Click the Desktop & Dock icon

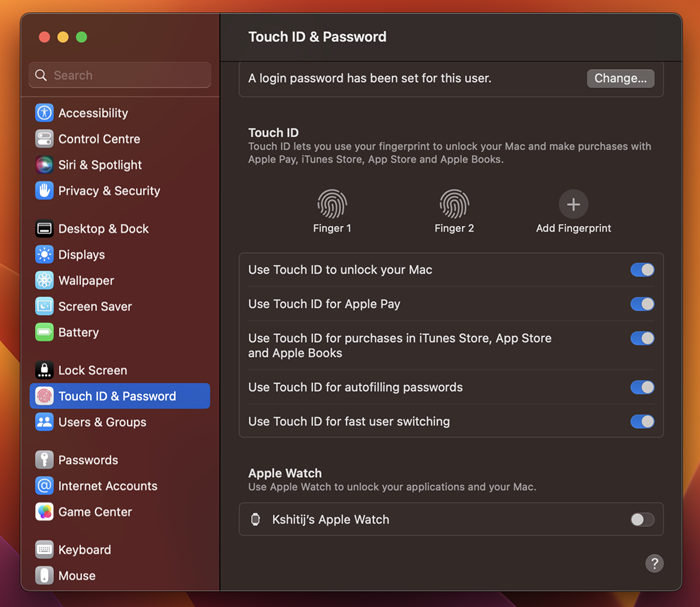coord(44,229)
